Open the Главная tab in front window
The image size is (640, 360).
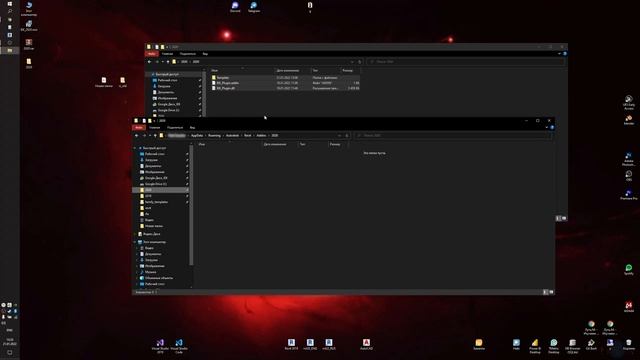(155, 127)
